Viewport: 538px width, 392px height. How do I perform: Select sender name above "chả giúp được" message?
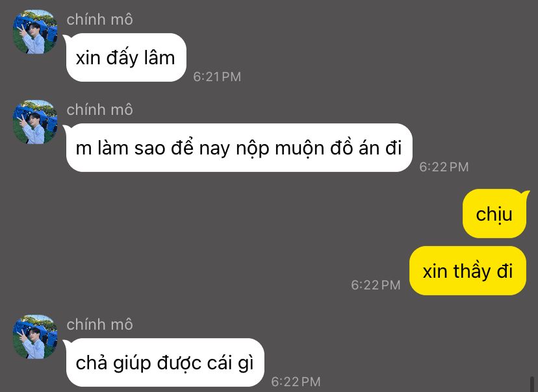tap(99, 325)
